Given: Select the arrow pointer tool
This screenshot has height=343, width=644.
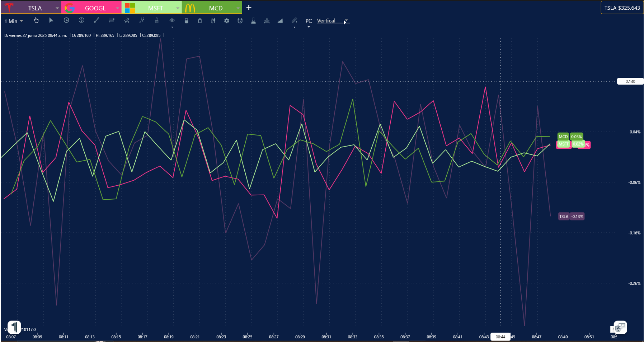Looking at the screenshot, I should [51, 20].
